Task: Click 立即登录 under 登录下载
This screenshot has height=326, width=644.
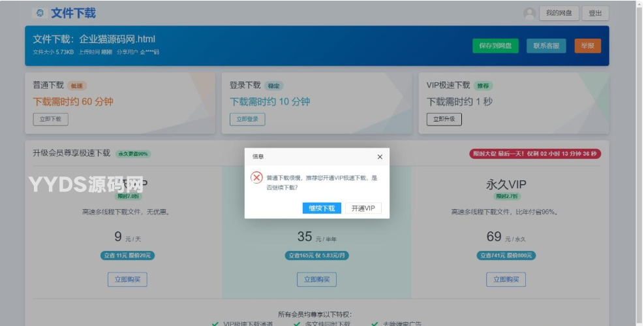Action: pos(247,119)
